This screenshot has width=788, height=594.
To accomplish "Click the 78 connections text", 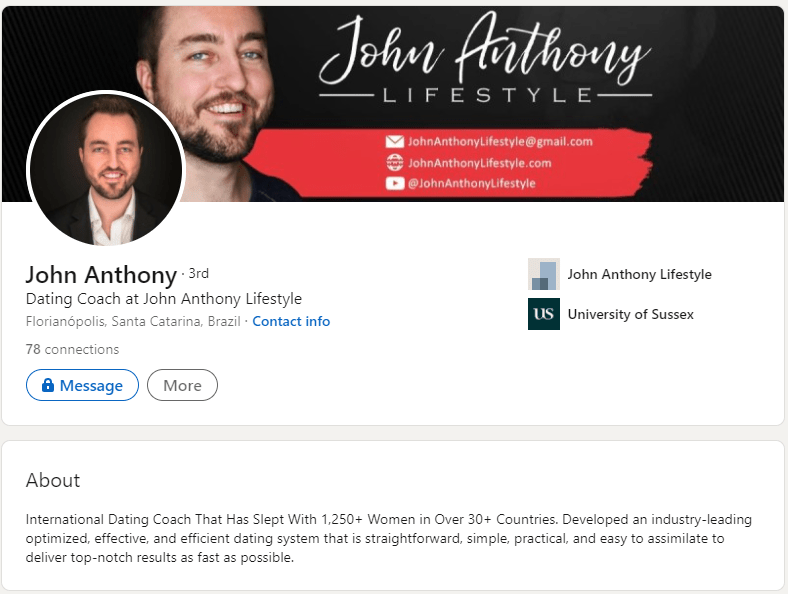I will (x=72, y=349).
